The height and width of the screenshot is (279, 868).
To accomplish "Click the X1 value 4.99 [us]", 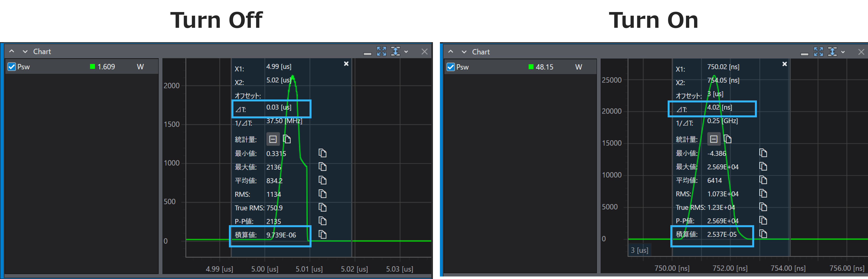I will [x=279, y=67].
